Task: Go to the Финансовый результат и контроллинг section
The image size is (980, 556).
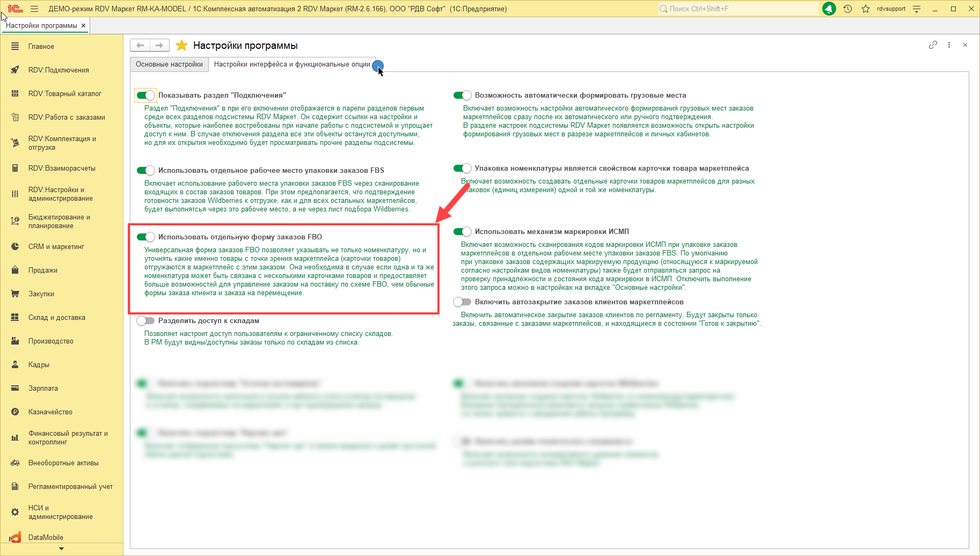Action: (61, 438)
